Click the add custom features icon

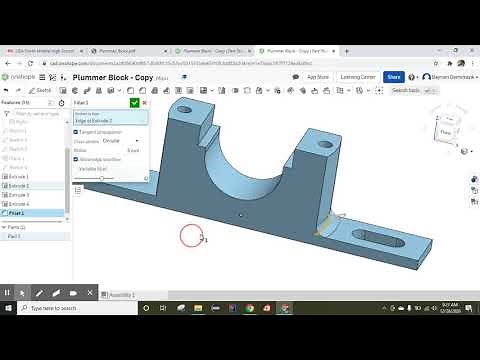click(379, 90)
